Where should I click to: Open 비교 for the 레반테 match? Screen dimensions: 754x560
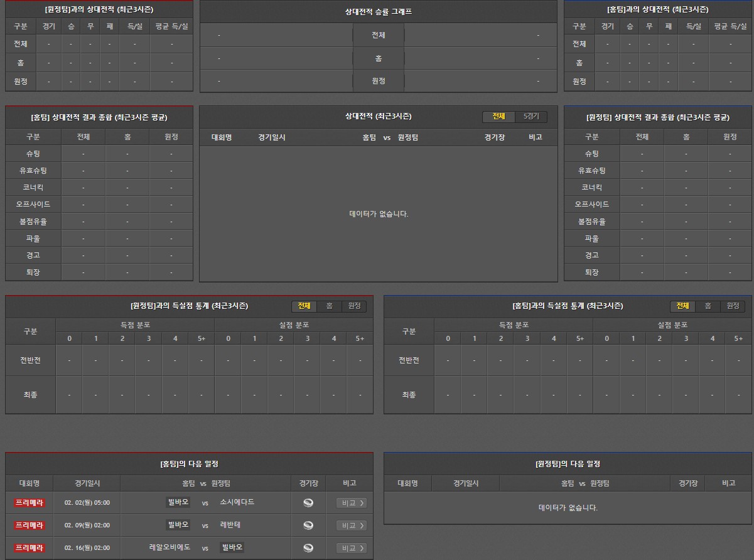[351, 525]
